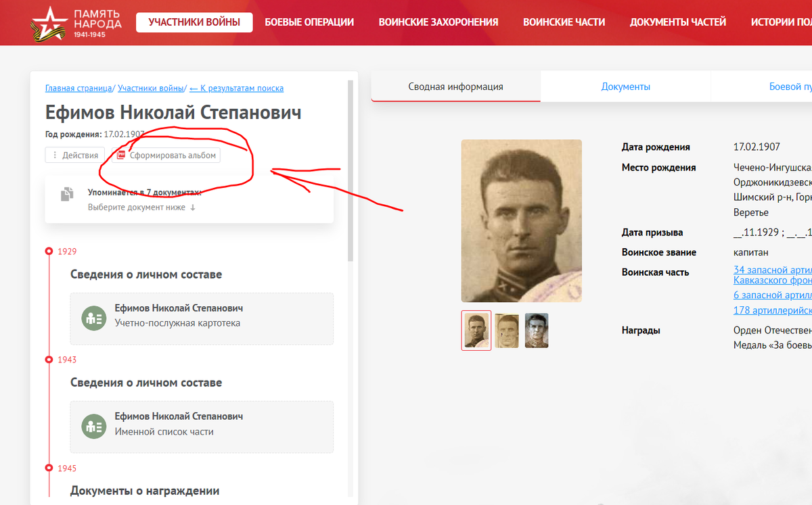Open the Участники войны menu item
This screenshot has height=505, width=812.
pos(194,22)
